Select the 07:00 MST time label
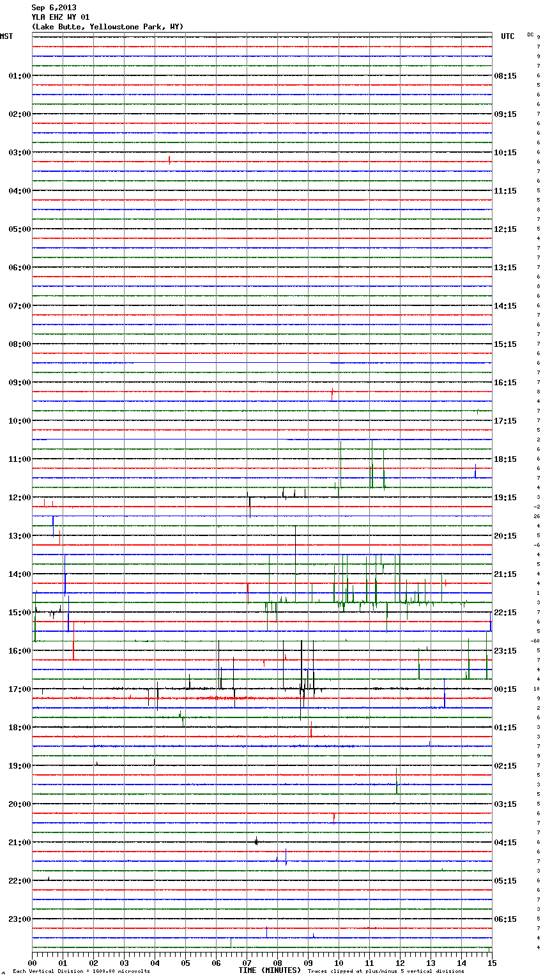Screen dimensions: 543x980 [20, 306]
